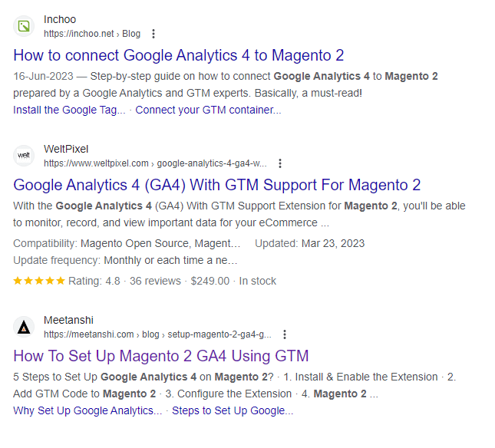Click the https://inchoo.net › Blog URL

click(92, 34)
